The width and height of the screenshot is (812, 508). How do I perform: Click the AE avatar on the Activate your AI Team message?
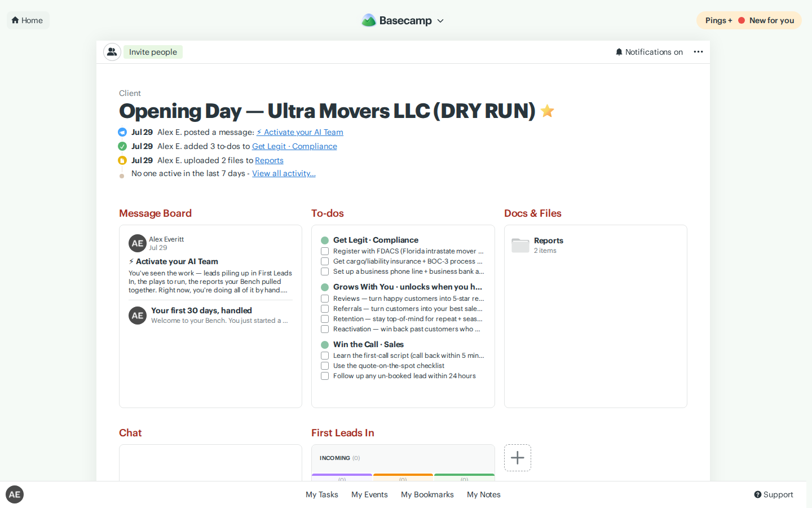click(138, 243)
